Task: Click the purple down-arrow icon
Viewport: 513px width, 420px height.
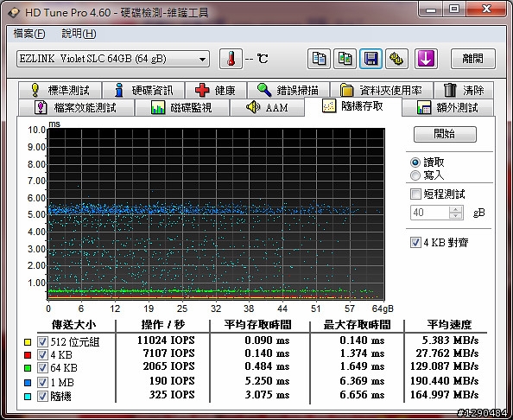Action: pos(426,59)
